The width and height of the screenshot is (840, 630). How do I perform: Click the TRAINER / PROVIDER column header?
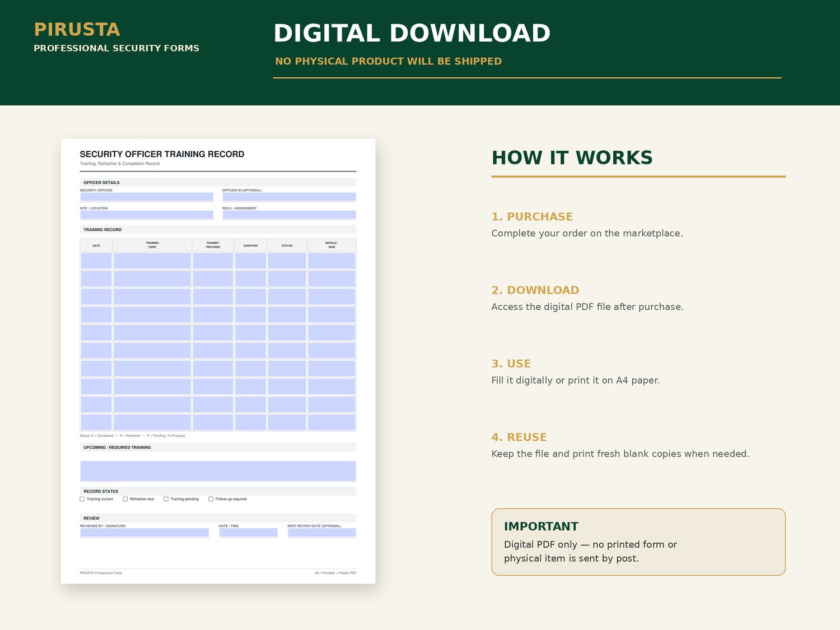(x=213, y=245)
